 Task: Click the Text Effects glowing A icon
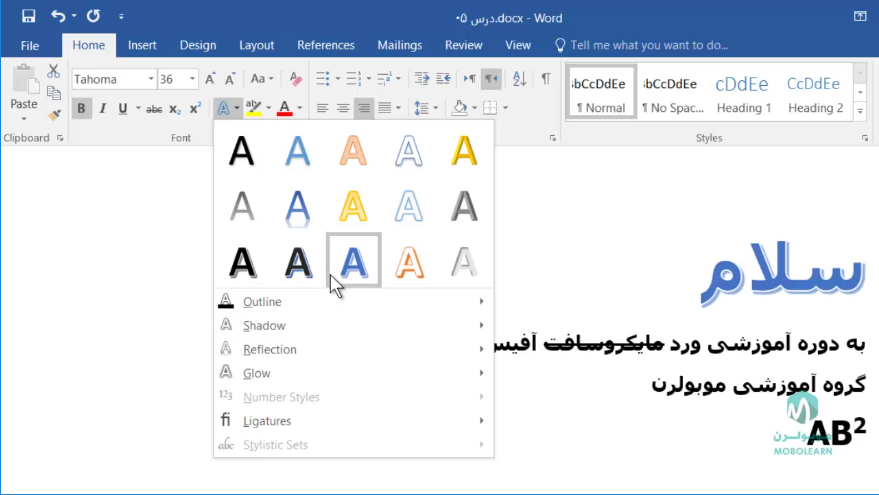click(223, 108)
